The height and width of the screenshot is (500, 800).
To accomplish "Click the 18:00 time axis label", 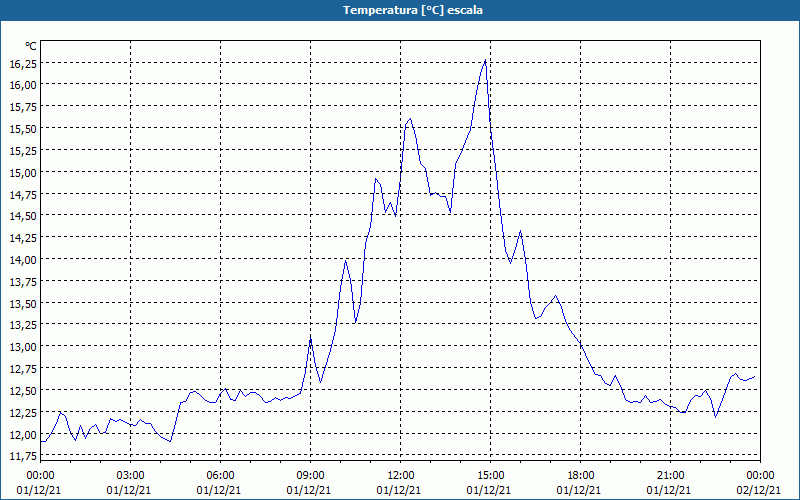I will click(581, 476).
